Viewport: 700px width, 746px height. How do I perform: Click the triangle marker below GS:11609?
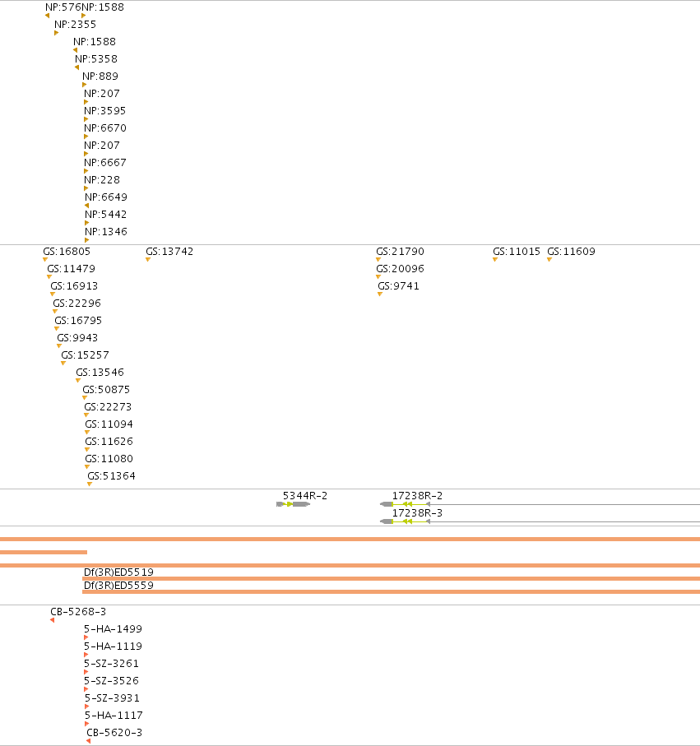pyautogui.click(x=549, y=260)
